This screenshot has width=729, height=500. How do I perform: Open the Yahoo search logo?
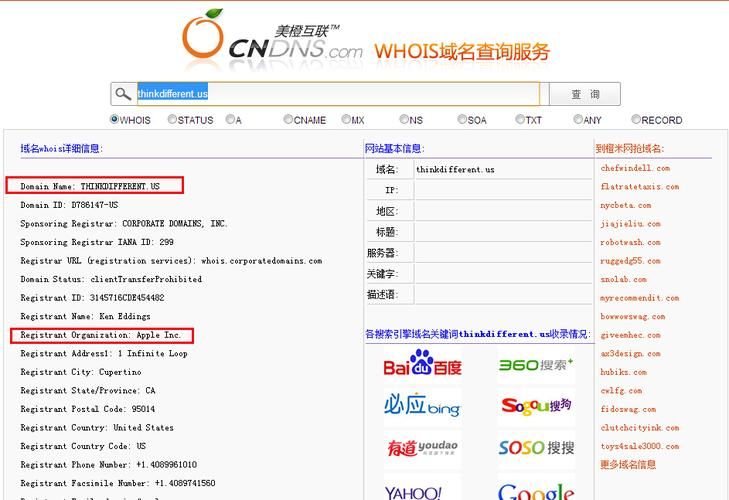pos(413,492)
